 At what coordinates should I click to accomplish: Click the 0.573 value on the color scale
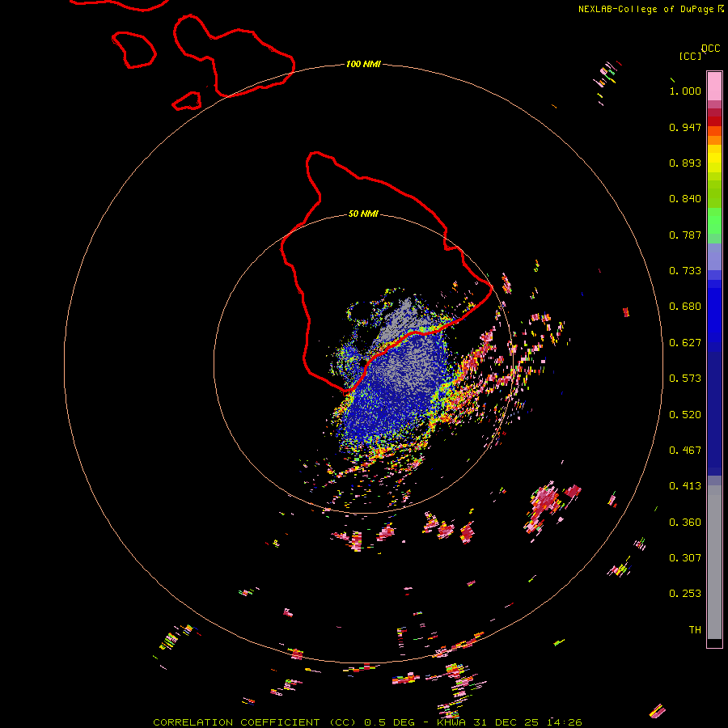click(x=685, y=379)
